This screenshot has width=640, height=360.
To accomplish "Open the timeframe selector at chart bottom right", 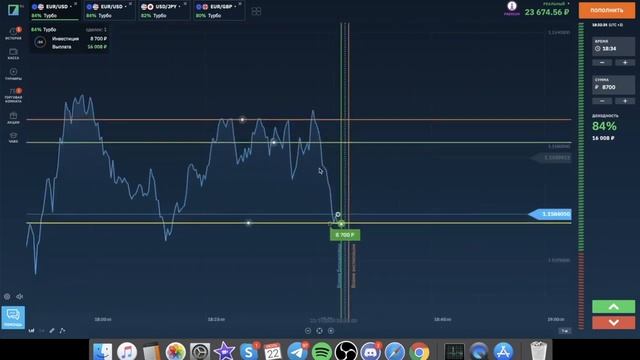I will pyautogui.click(x=565, y=331).
